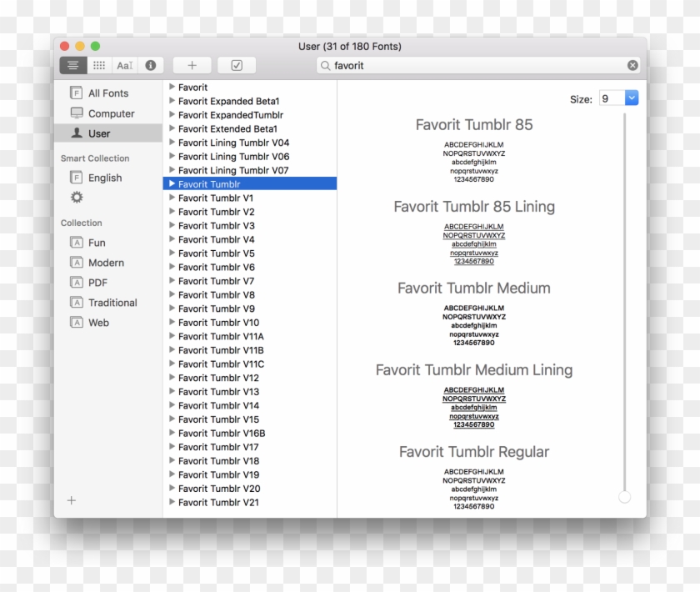700x592 pixels.
Task: Clear the favorit search with the X button
Action: (632, 65)
